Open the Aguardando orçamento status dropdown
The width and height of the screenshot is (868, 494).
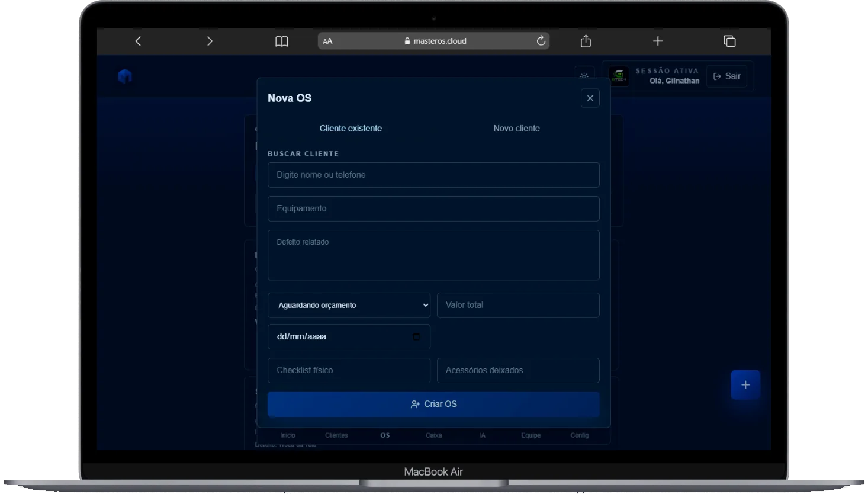349,306
